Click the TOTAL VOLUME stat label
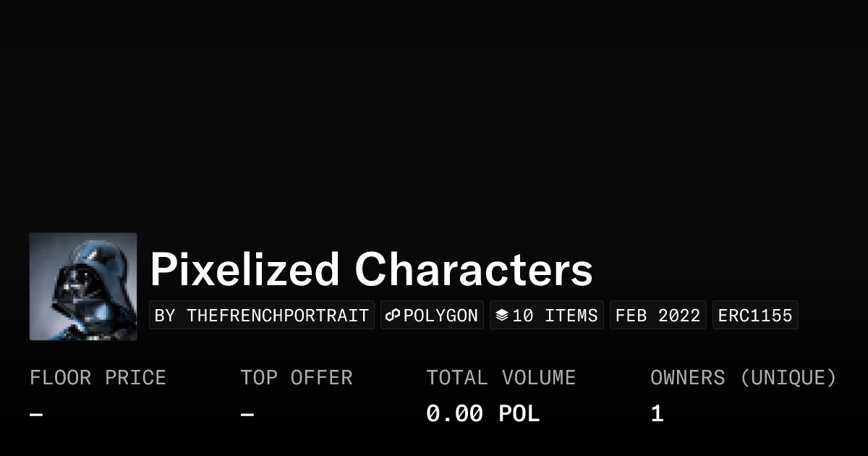The height and width of the screenshot is (456, 868). (x=501, y=378)
